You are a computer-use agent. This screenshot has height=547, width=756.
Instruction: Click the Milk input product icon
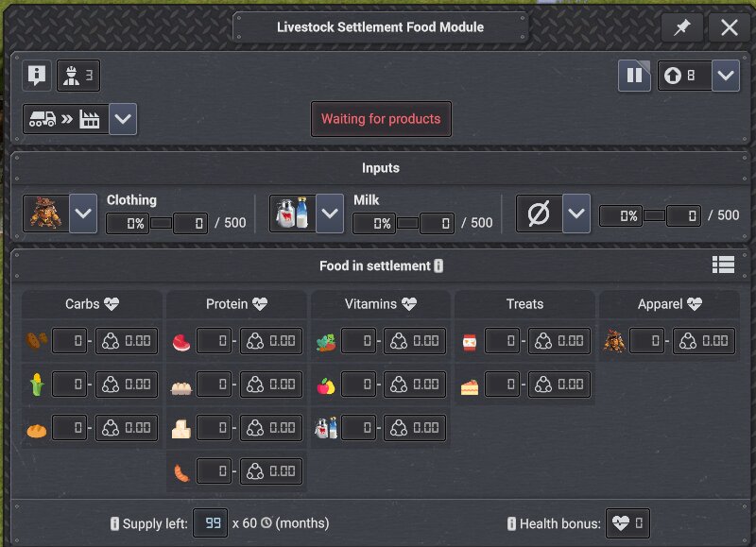point(293,213)
